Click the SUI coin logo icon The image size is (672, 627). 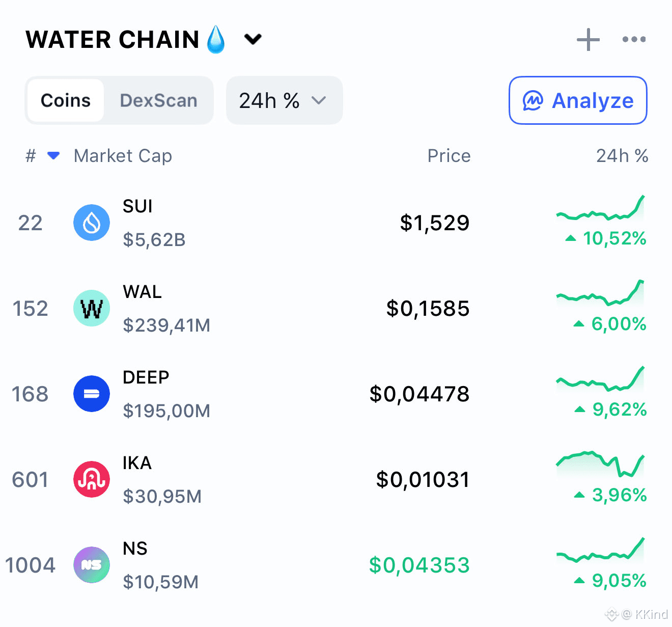coord(92,223)
